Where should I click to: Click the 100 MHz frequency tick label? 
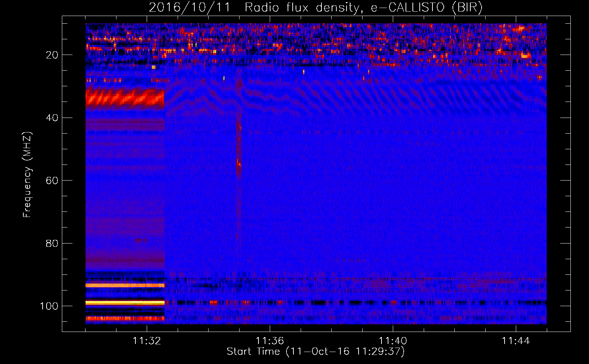point(49,306)
